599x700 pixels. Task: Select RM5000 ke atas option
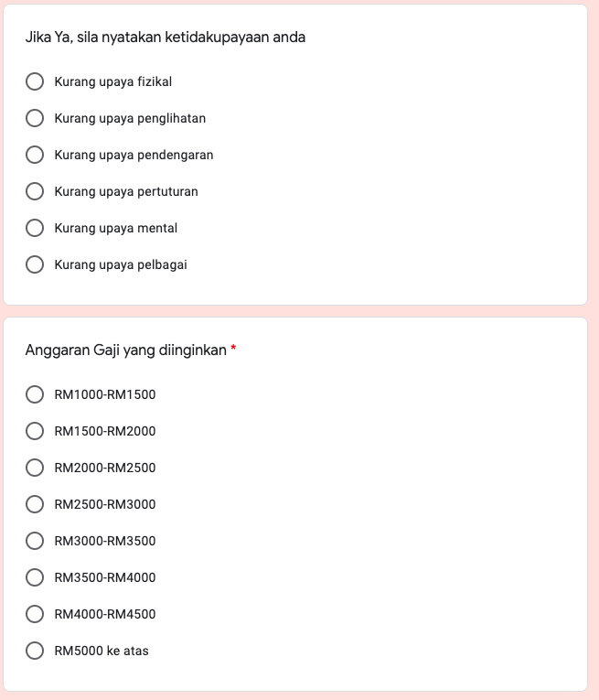35,651
